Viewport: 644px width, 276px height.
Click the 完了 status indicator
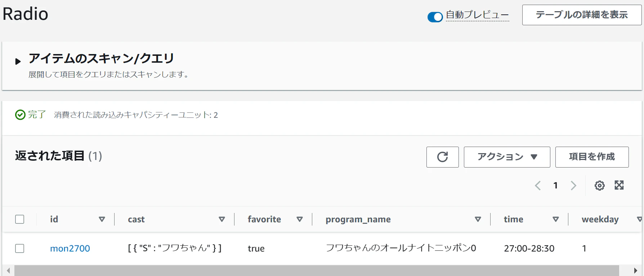30,115
